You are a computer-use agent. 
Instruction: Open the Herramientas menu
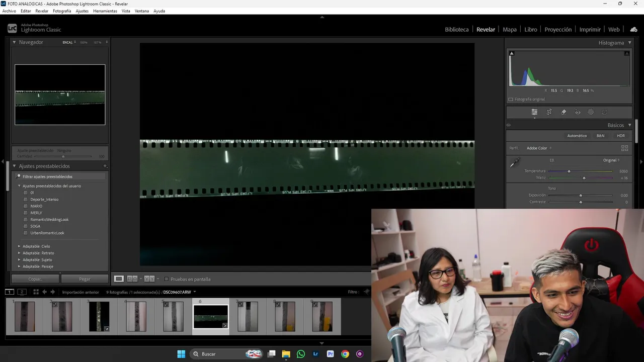point(105,11)
